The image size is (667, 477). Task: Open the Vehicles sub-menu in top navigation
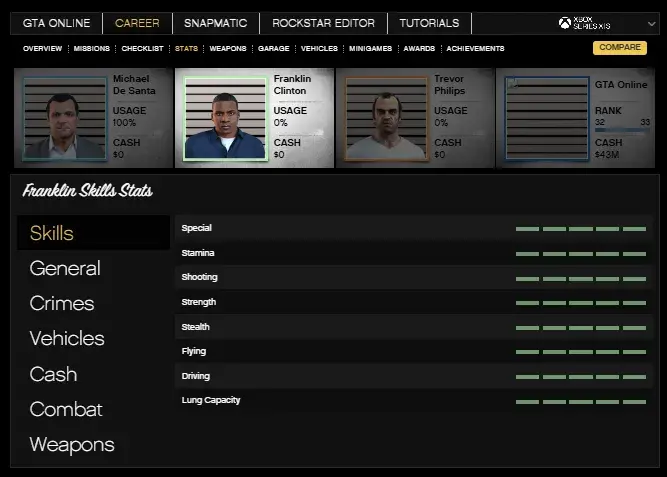pyautogui.click(x=319, y=49)
